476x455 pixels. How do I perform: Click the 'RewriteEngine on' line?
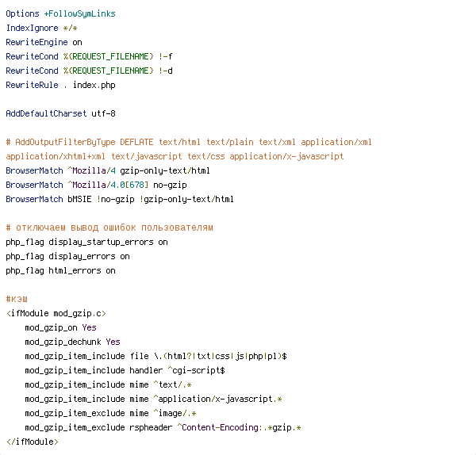[x=44, y=43]
